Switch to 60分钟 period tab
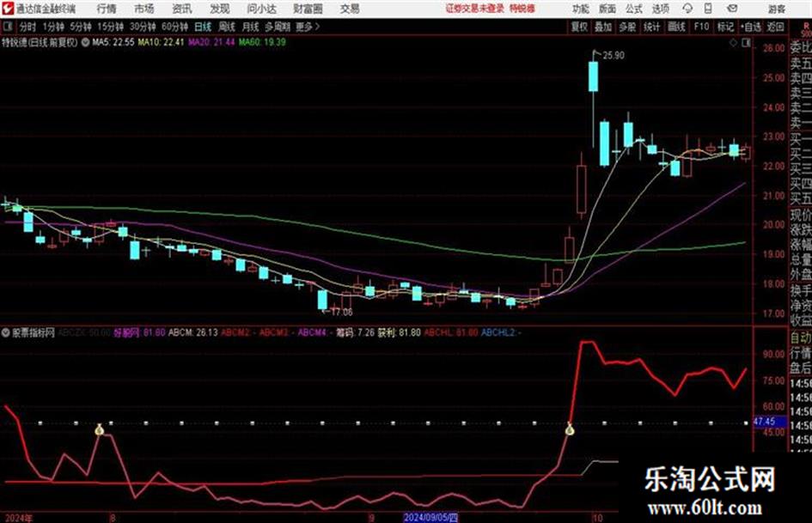The image size is (812, 523). tap(174, 27)
